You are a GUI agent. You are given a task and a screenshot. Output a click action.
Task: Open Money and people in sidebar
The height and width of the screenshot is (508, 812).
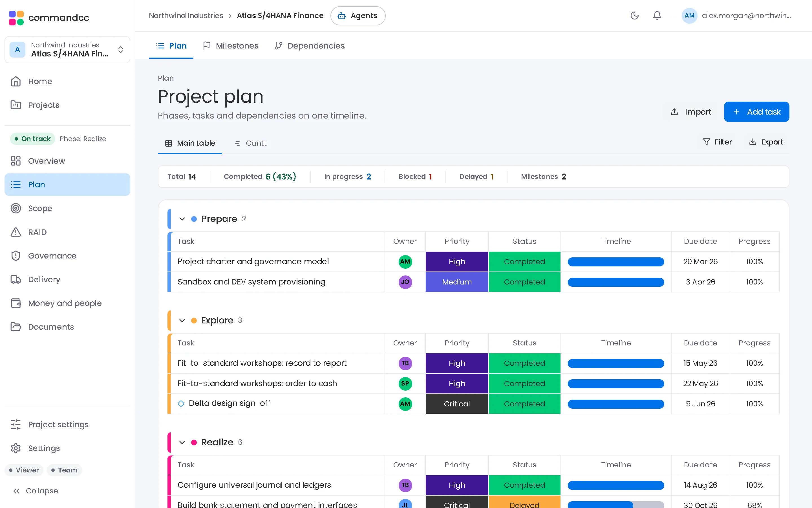click(x=67, y=303)
